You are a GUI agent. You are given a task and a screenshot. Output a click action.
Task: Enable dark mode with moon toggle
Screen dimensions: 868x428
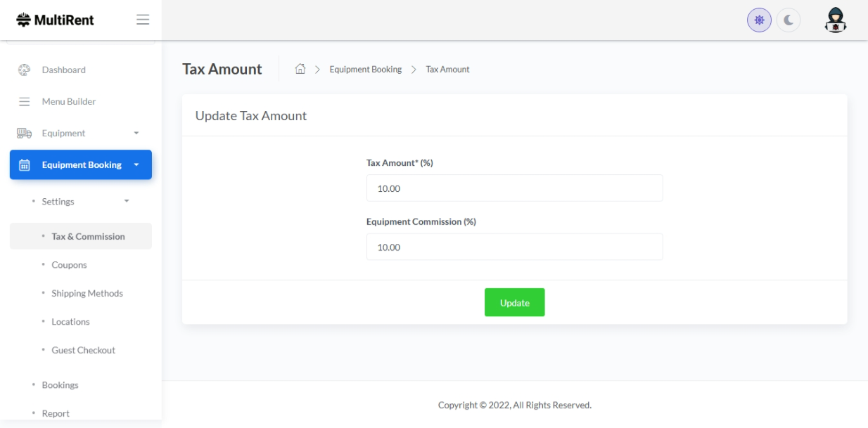tap(789, 20)
